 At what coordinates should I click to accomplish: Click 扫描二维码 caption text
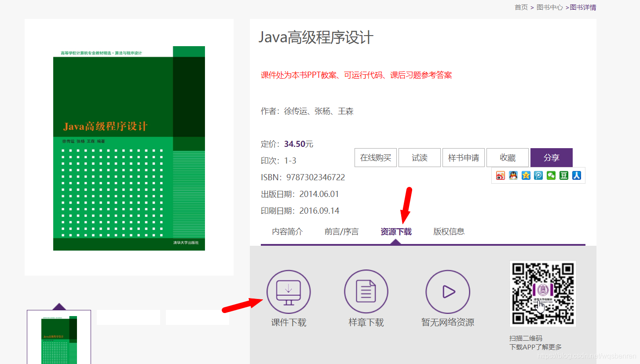526,338
